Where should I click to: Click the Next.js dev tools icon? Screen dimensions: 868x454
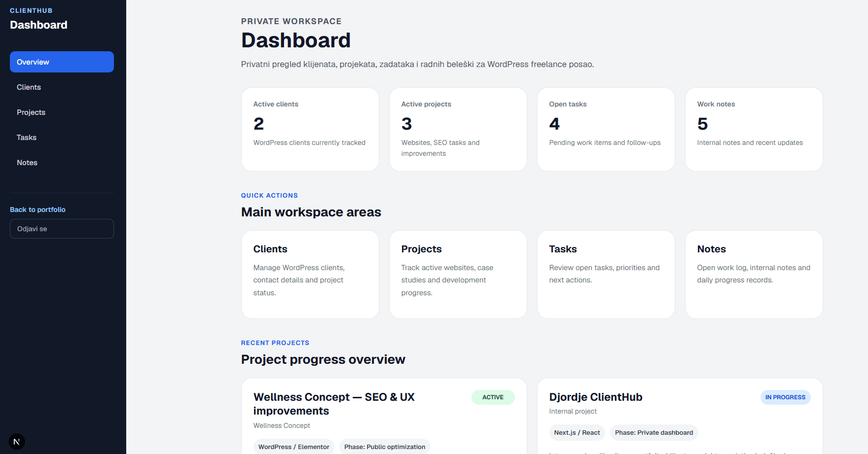click(x=17, y=442)
